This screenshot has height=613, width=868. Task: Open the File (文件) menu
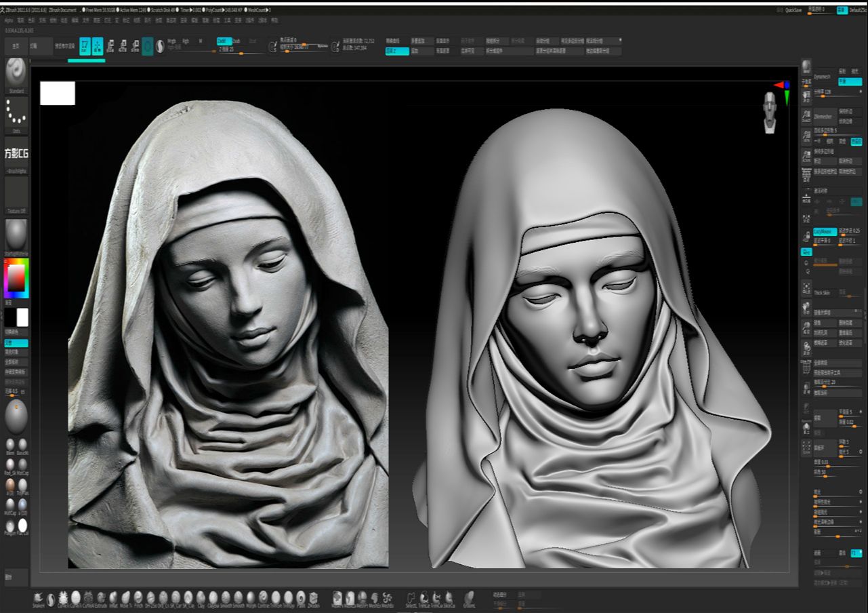tap(86, 20)
